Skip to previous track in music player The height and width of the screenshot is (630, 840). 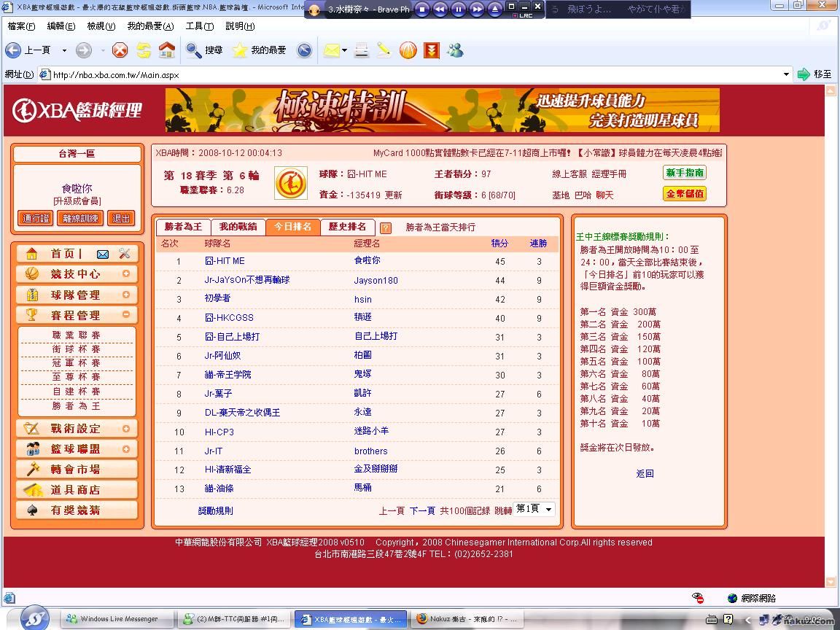coord(440,9)
